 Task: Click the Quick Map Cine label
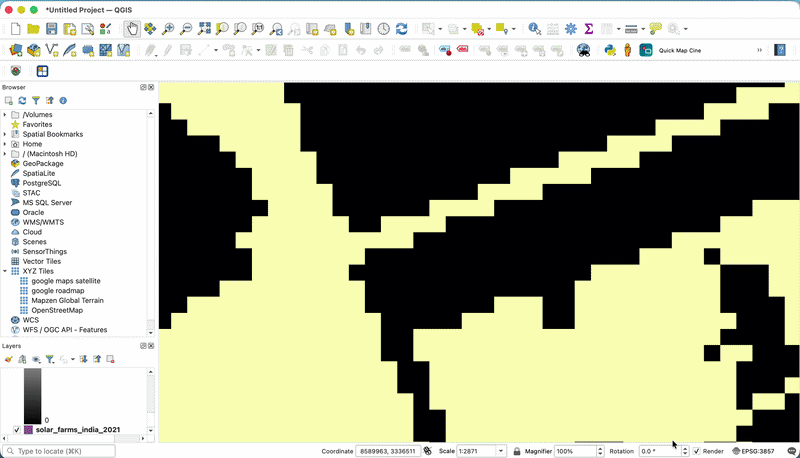click(x=680, y=50)
